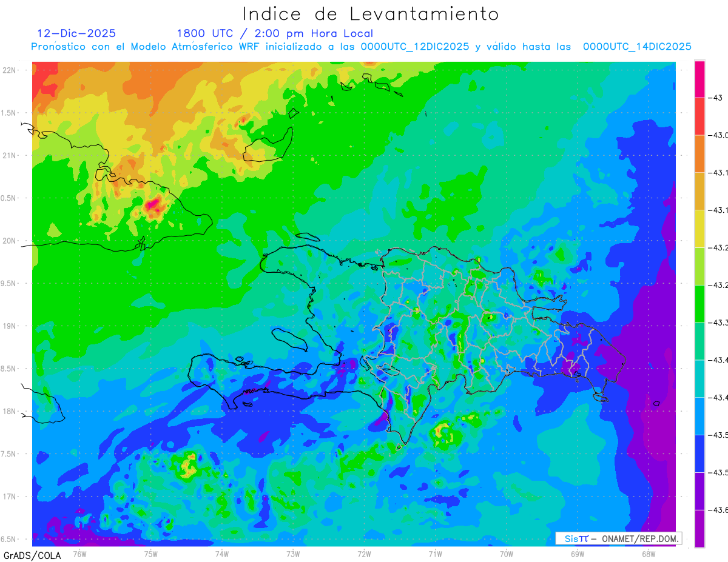Click the "68W" longitude label
Image resolution: width=728 pixels, height=562 pixels.
click(649, 554)
